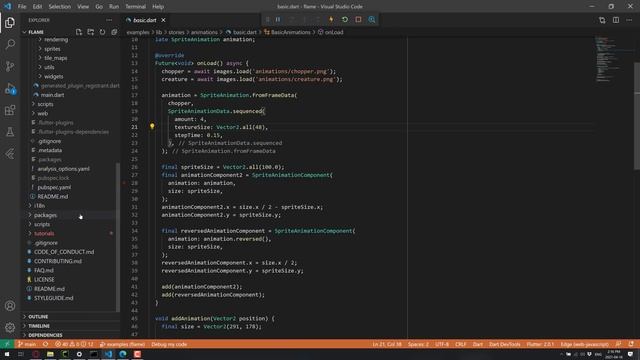Expand the Outline section
This screenshot has height=360, width=640.
38,317
